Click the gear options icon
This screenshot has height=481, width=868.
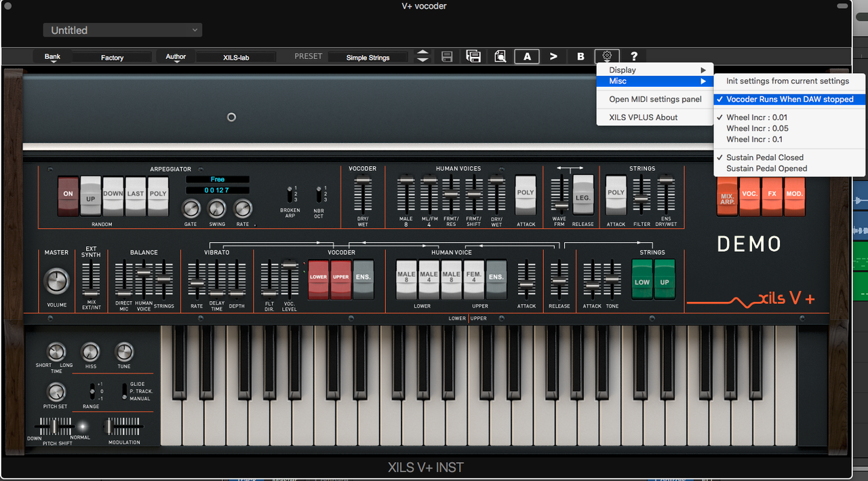pos(607,57)
